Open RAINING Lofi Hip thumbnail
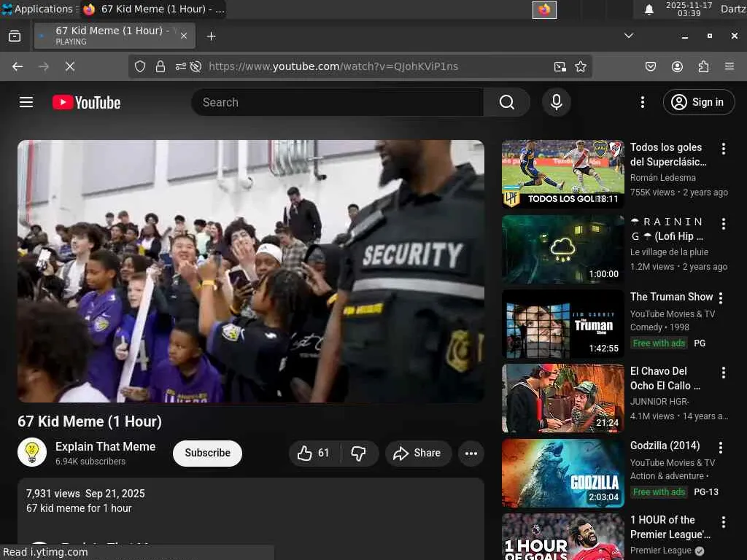Screen dimensions: 747x560 [x=562, y=249]
